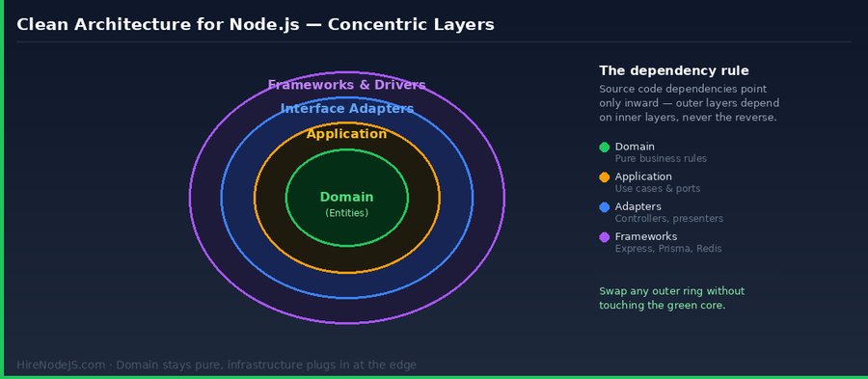This screenshot has height=379, width=868.
Task: Click the purple Frameworks legend dot
Action: click(604, 237)
